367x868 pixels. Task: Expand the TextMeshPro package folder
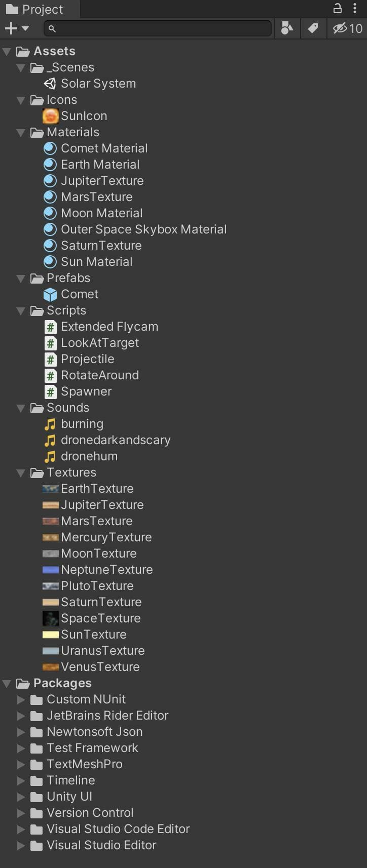(x=21, y=764)
